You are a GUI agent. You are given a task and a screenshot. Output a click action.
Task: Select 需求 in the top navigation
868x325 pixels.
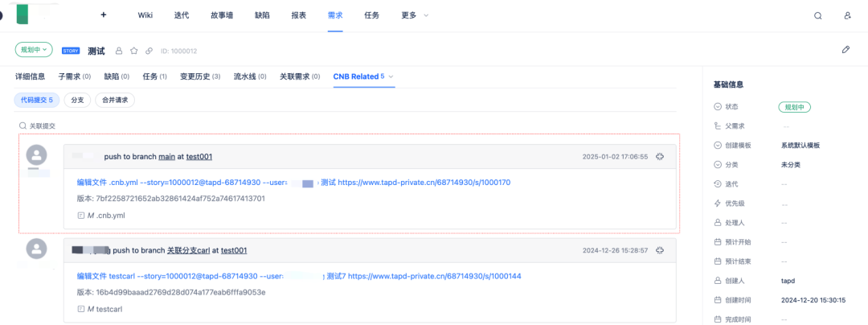[x=335, y=15]
